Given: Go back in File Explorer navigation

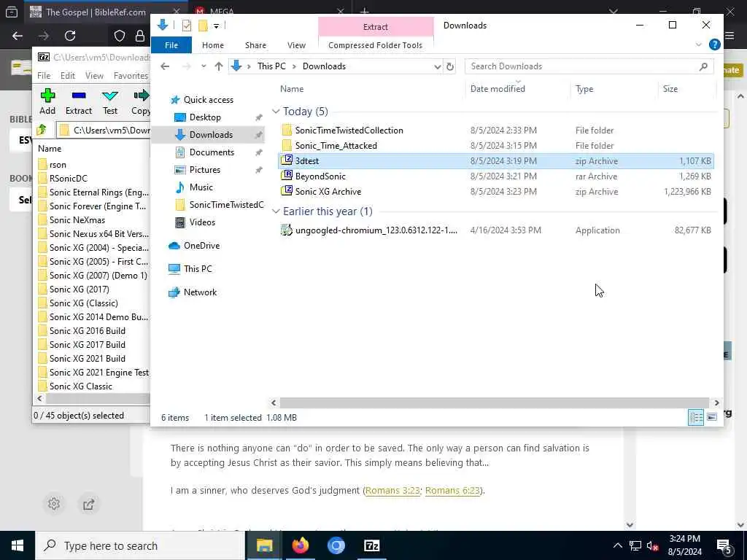Looking at the screenshot, I should pyautogui.click(x=165, y=66).
